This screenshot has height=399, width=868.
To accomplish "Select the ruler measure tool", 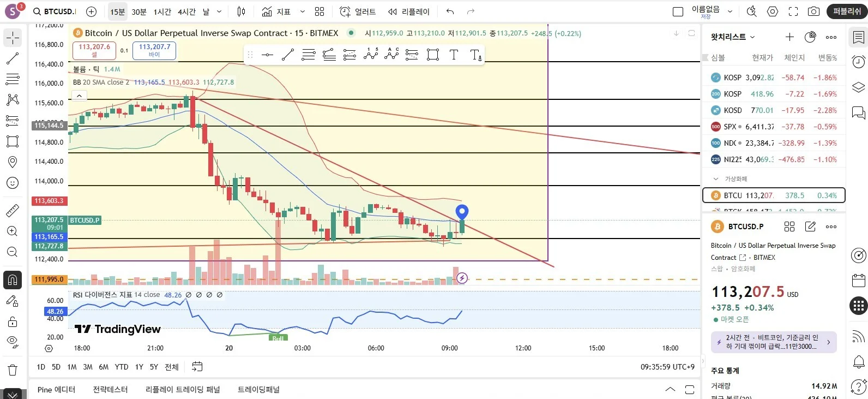I will pyautogui.click(x=13, y=210).
